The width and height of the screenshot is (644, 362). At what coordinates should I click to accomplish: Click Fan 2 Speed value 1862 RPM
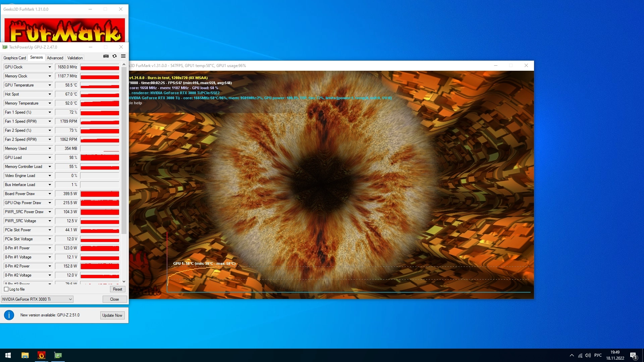(66, 139)
